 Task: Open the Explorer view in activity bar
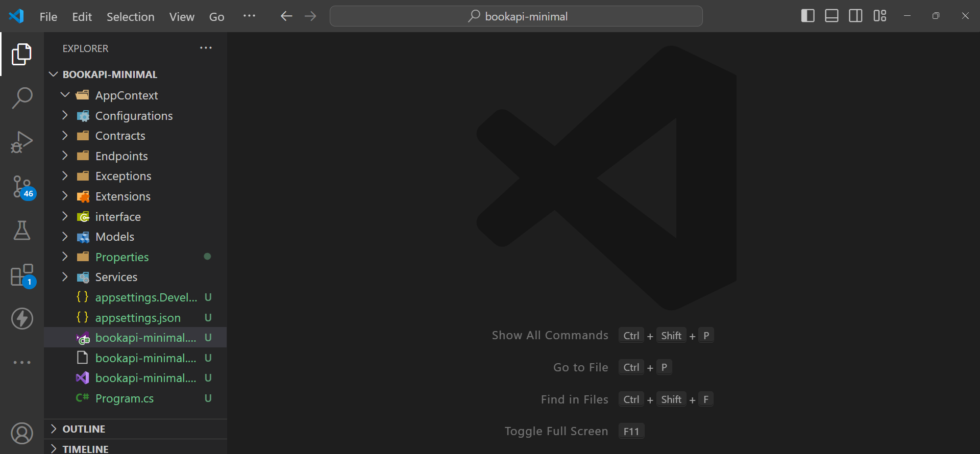[x=21, y=54]
